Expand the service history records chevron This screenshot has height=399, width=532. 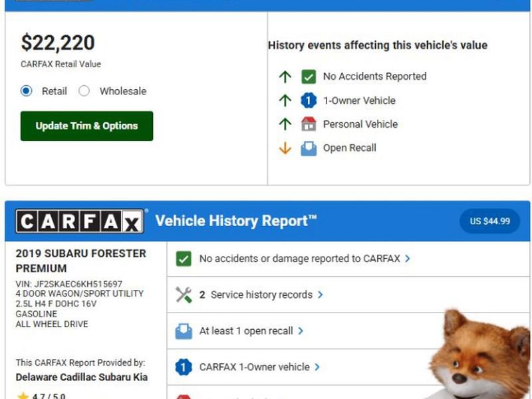pyautogui.click(x=321, y=295)
